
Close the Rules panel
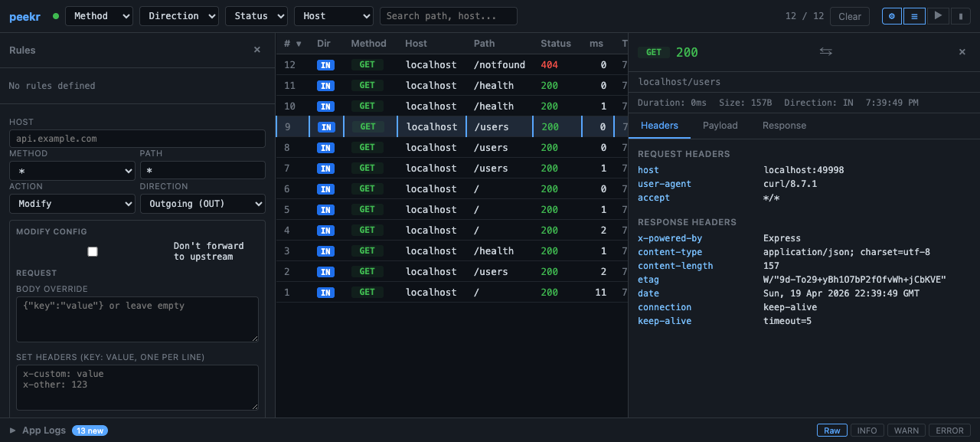point(257,50)
